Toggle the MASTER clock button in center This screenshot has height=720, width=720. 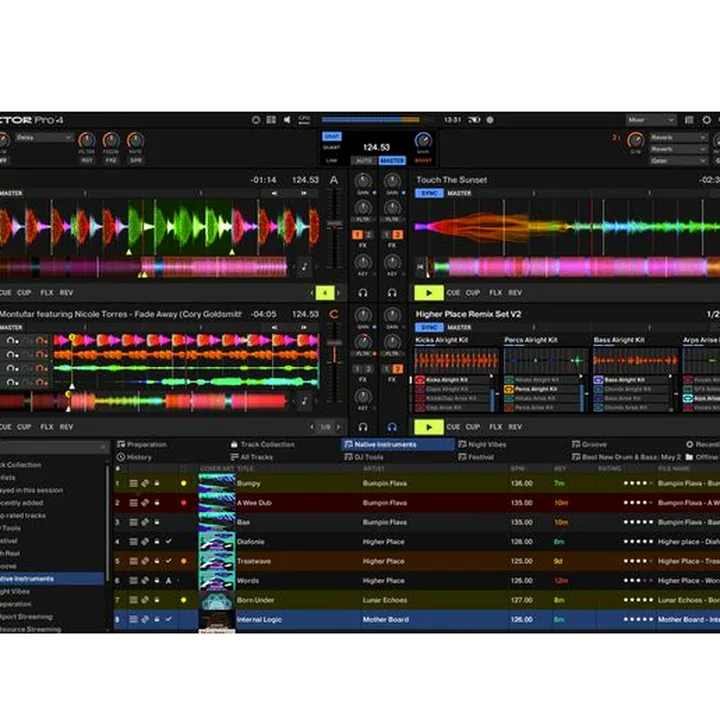point(392,161)
